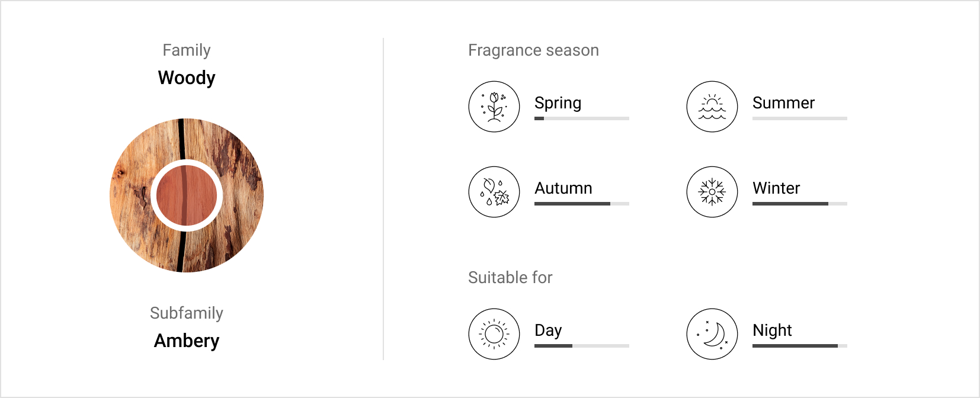Select the Autumn leaves icon
This screenshot has width=980, height=398.
pyautogui.click(x=494, y=192)
